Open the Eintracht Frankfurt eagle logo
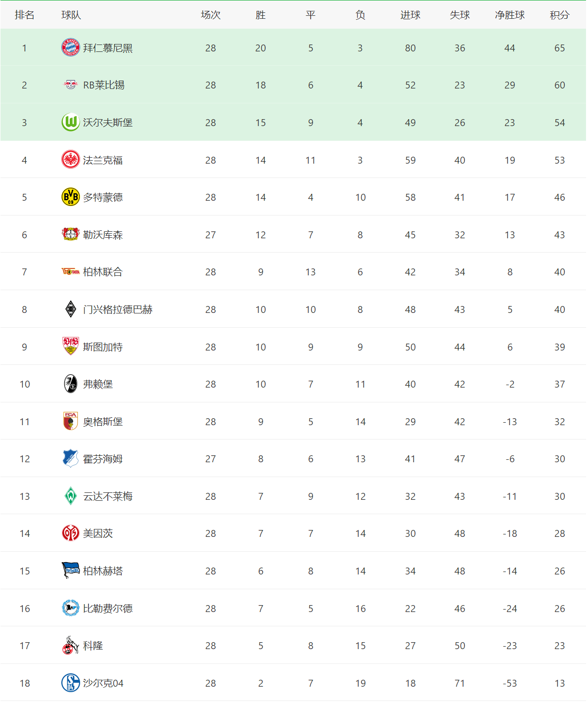 tap(70, 160)
